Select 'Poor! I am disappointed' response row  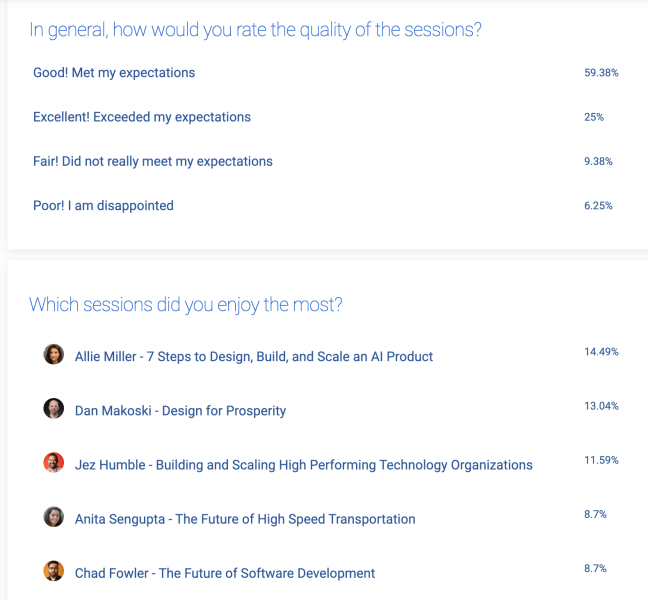(326, 205)
